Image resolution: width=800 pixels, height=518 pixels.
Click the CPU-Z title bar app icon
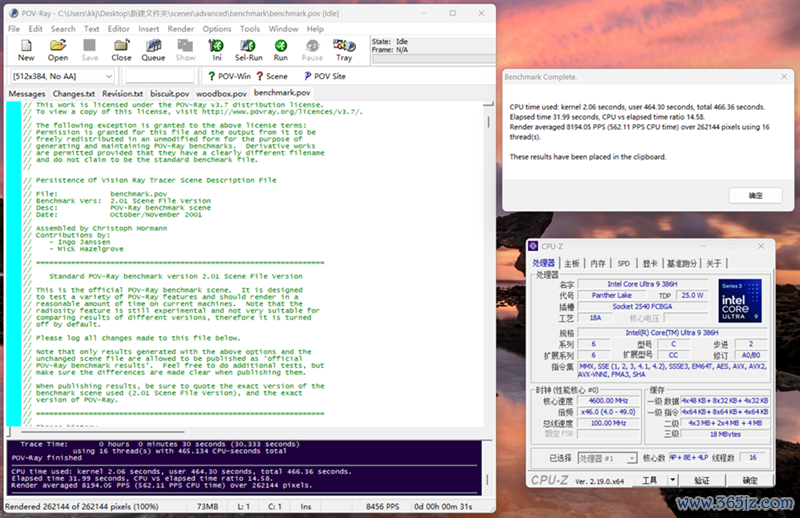[534, 246]
